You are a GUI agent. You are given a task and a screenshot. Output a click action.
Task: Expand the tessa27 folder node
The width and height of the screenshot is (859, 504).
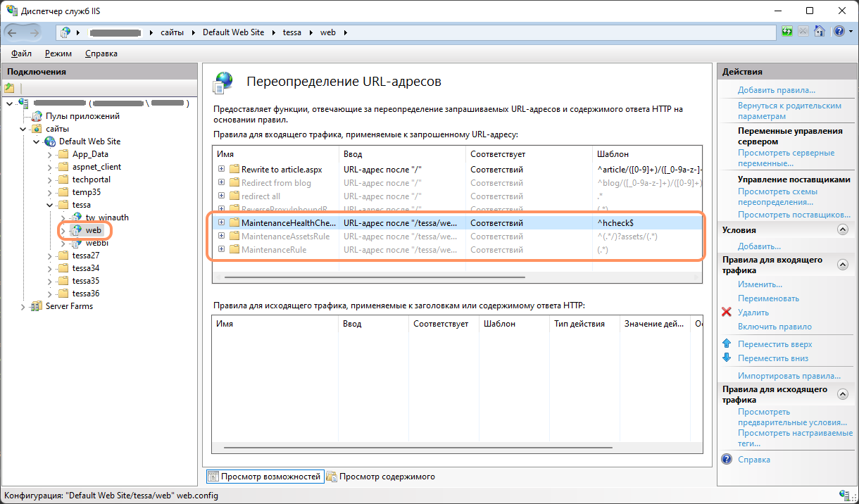[50, 256]
